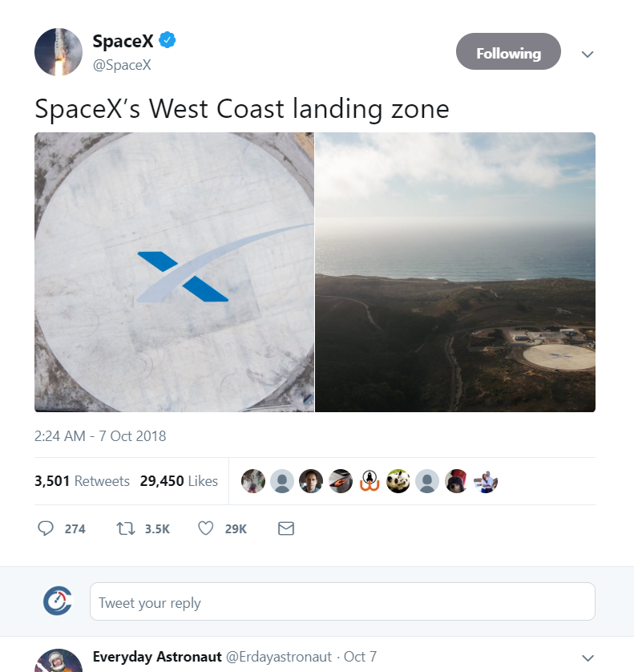Click the retweet arrows icon
This screenshot has width=634, height=672.
coord(125,528)
